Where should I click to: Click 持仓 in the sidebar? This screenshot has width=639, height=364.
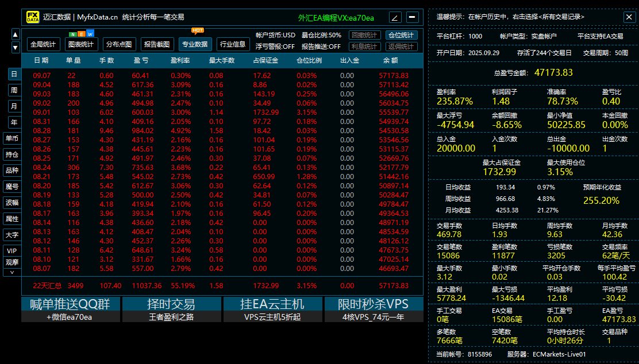click(12, 154)
